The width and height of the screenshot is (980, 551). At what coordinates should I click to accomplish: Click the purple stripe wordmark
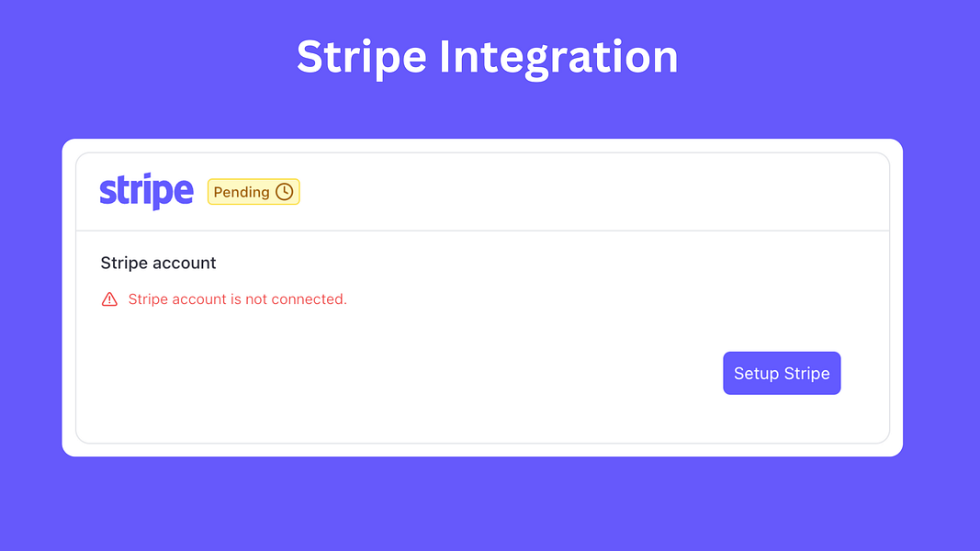[x=146, y=191]
